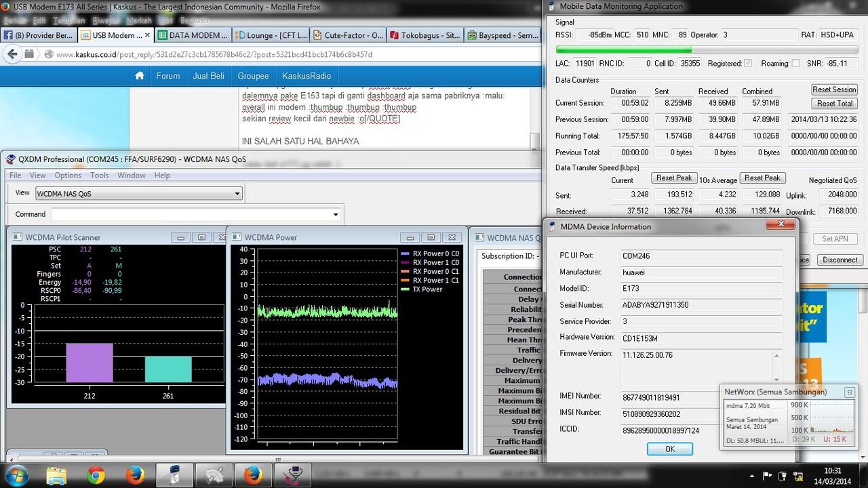Click the first Firefox icon in taskbar
This screenshot has width=868, height=488.
[135, 475]
